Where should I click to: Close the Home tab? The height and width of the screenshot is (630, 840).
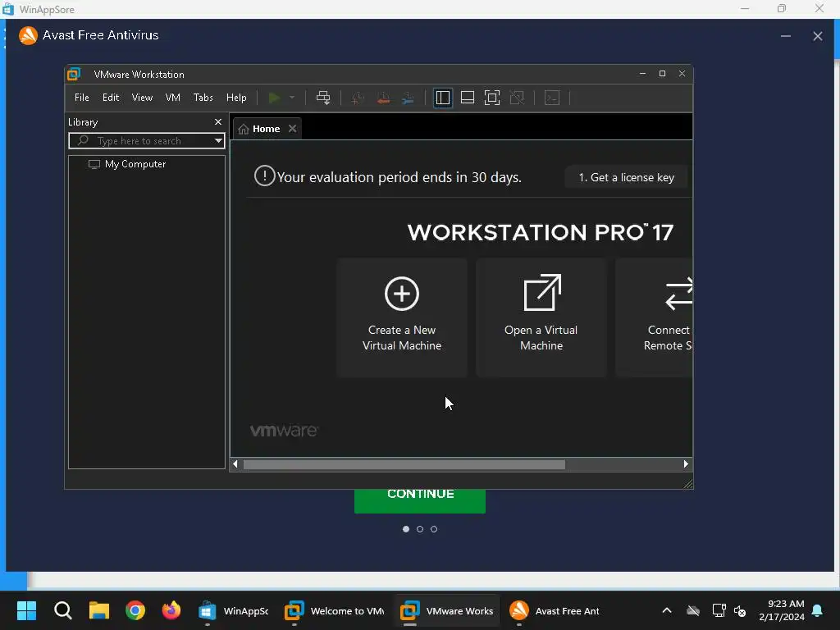click(292, 129)
